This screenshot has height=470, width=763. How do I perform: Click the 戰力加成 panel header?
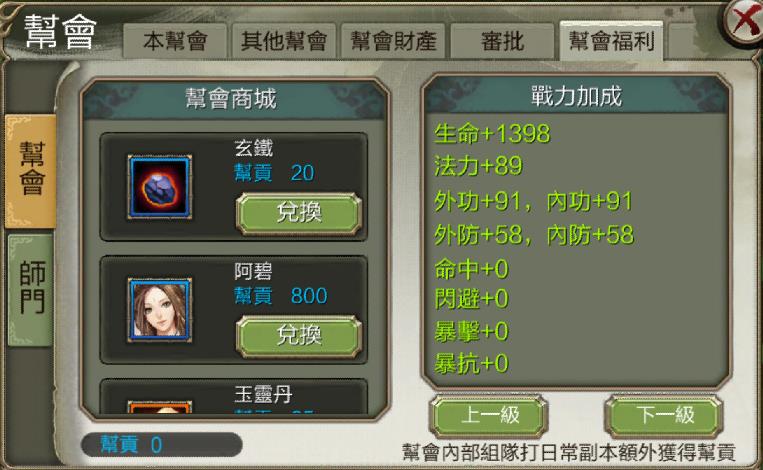[x=576, y=96]
